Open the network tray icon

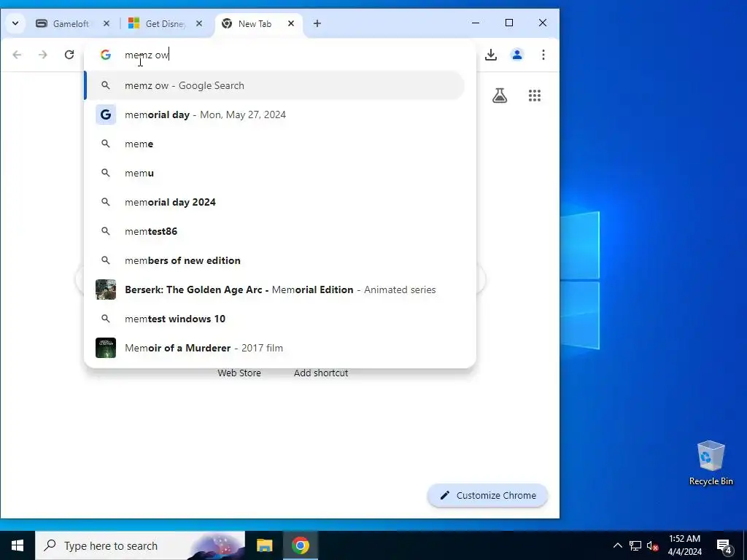tap(635, 545)
